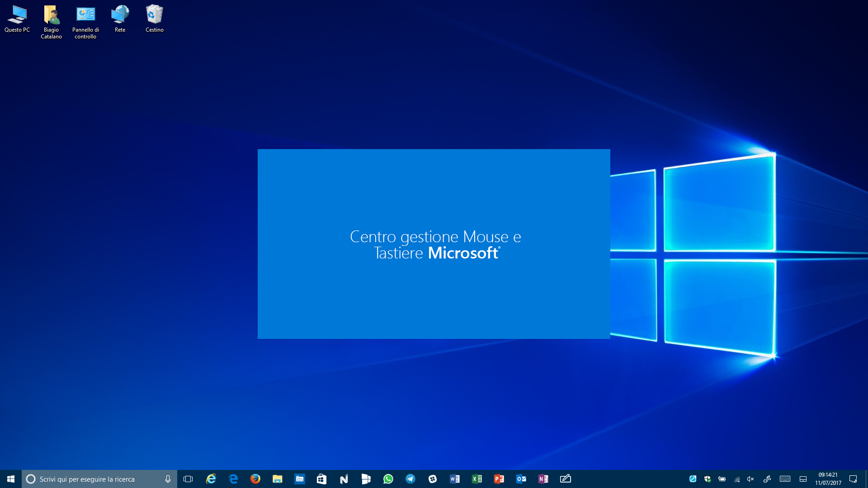
Task: Open the Windows Start menu
Action: point(11,479)
